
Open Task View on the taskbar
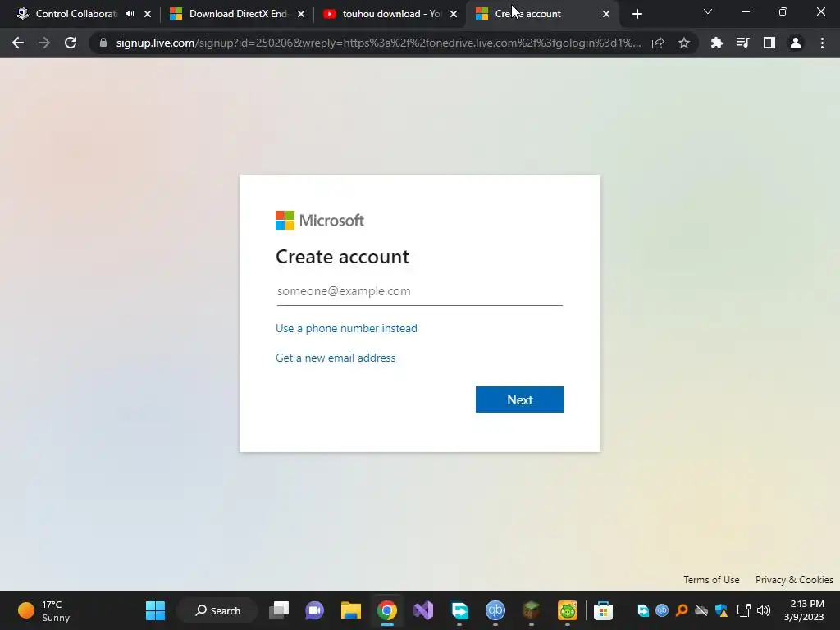pos(279,610)
